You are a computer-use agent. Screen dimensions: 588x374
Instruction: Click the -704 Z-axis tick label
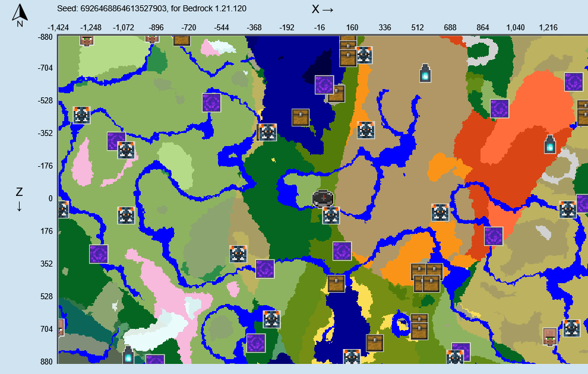(x=45, y=68)
